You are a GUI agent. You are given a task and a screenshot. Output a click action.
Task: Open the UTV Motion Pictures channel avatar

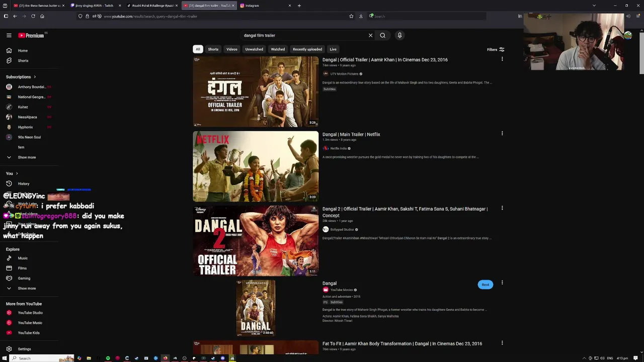326,74
